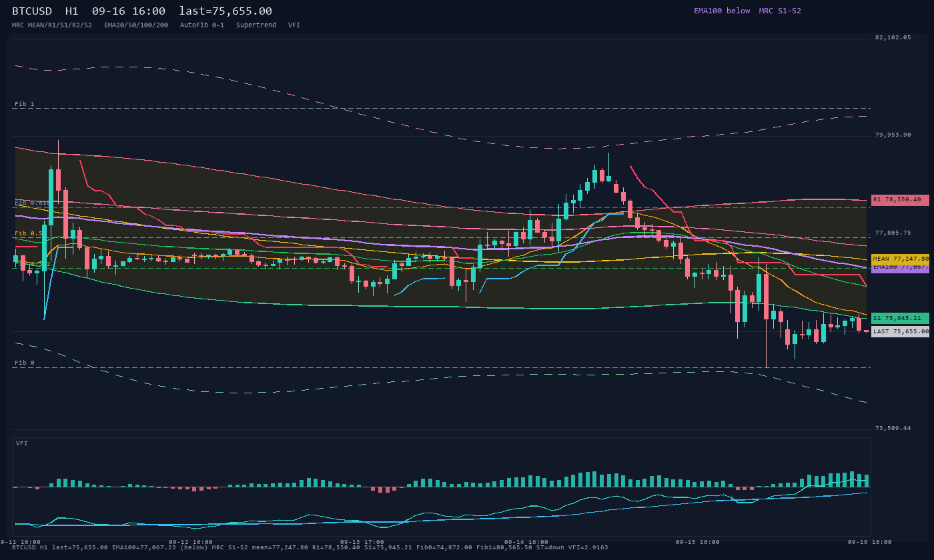Viewport: 934px width, 560px height.
Task: Click the 09-13 17:00 time axis label
Action: point(362,542)
